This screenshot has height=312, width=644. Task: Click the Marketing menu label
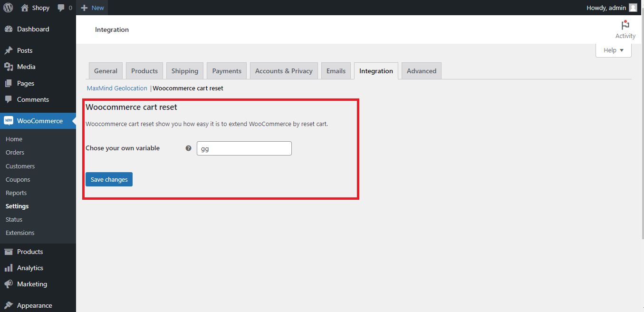click(32, 284)
